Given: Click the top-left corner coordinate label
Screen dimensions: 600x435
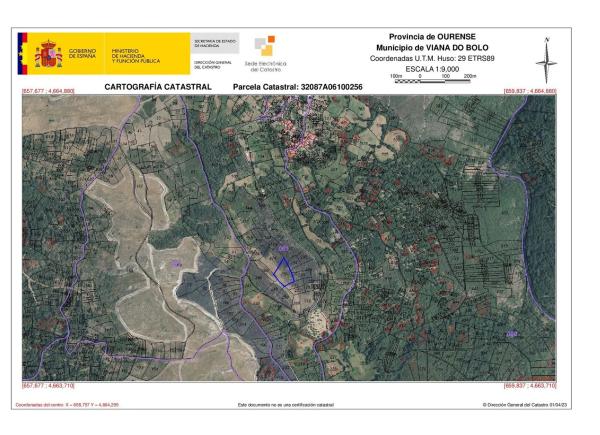Looking at the screenshot, I should tap(49, 91).
